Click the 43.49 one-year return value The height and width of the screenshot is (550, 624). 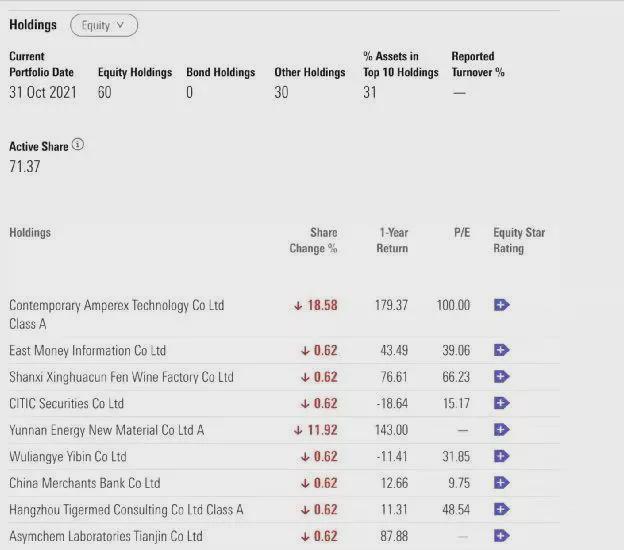point(394,351)
